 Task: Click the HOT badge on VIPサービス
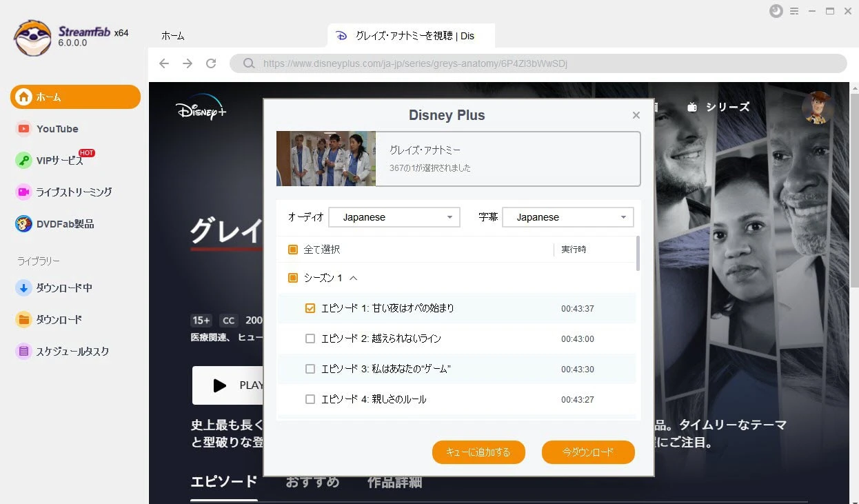click(86, 152)
